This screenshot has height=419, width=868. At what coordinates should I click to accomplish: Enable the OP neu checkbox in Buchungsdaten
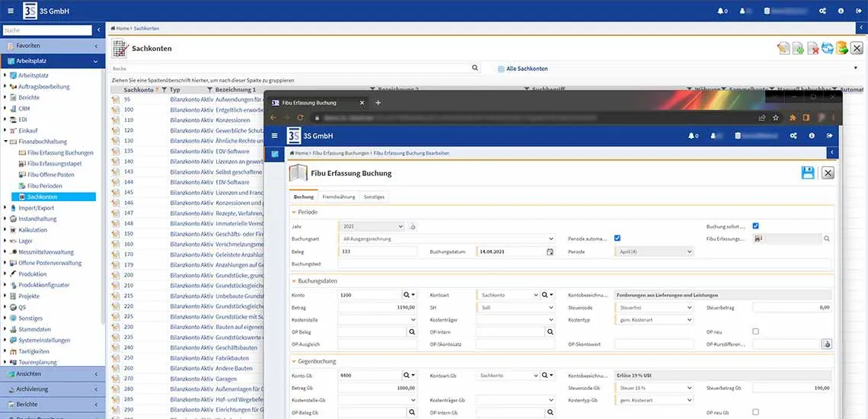tap(755, 331)
